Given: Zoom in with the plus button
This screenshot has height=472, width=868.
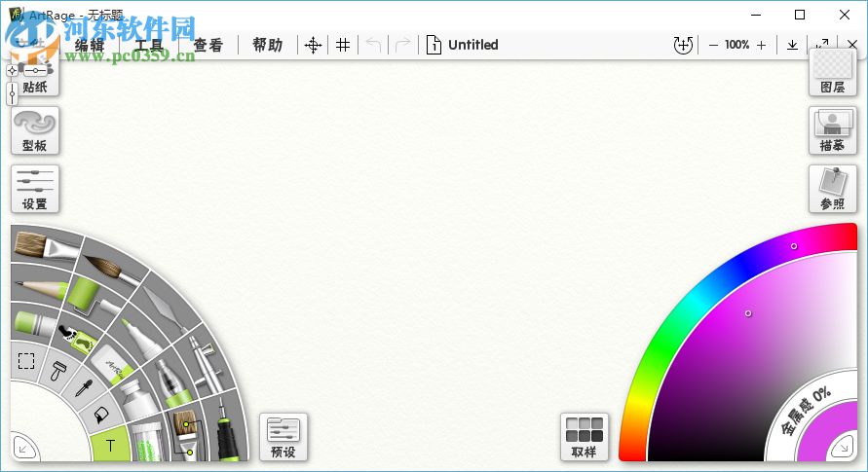Looking at the screenshot, I should 762,45.
